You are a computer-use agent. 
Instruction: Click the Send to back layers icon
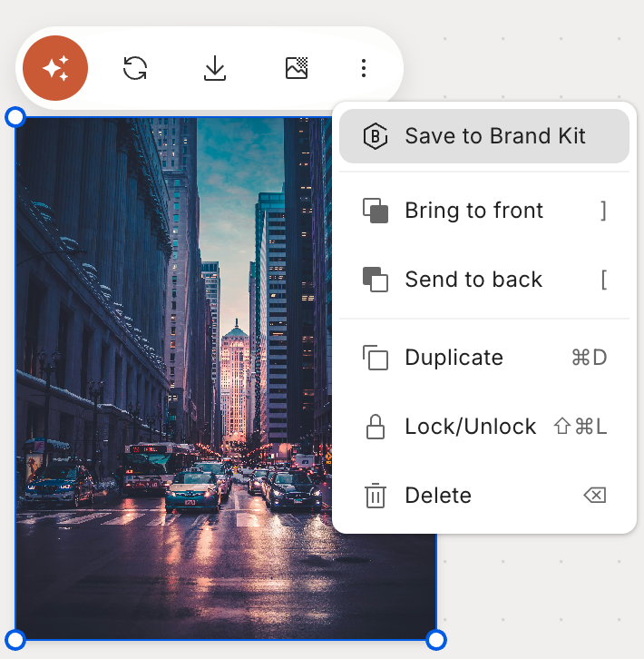pyautogui.click(x=376, y=280)
